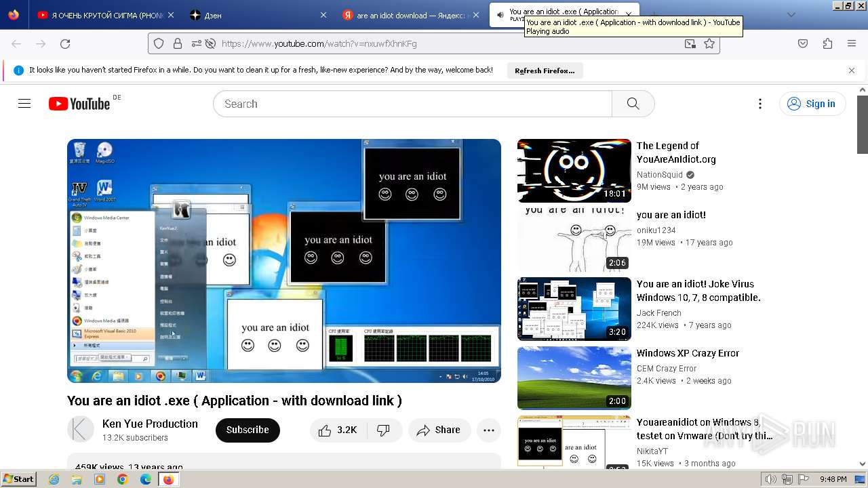Open the site permissions icon in URL bar
The image size is (868, 488).
(x=196, y=43)
